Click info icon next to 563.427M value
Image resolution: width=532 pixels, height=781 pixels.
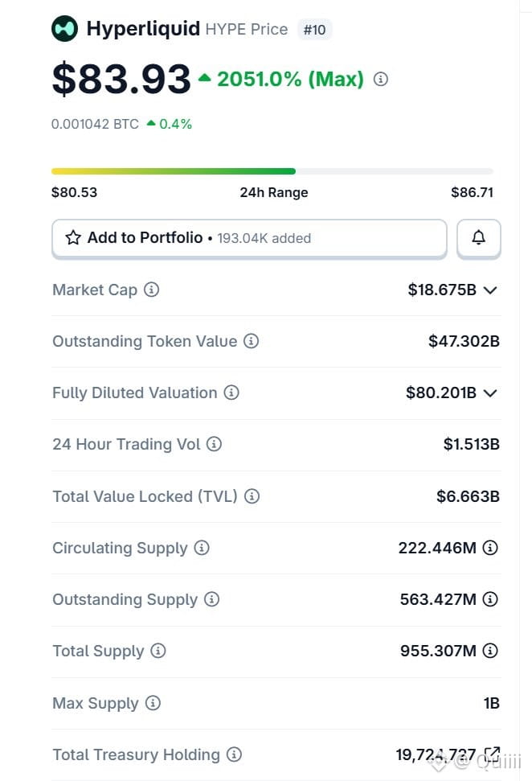(490, 598)
